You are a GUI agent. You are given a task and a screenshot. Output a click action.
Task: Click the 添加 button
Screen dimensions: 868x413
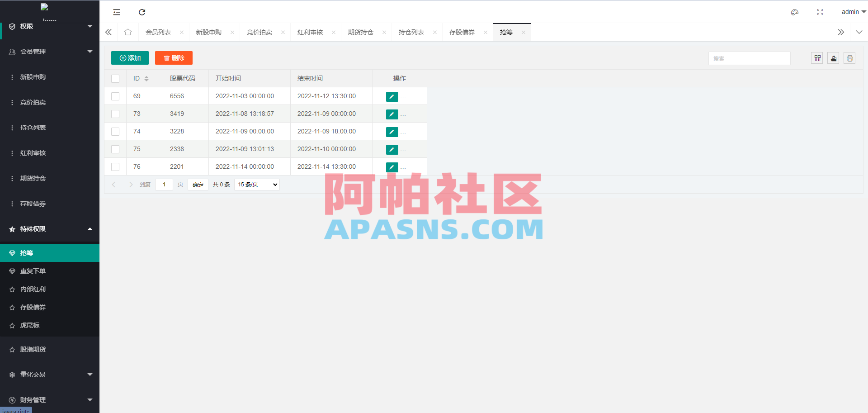coord(130,58)
